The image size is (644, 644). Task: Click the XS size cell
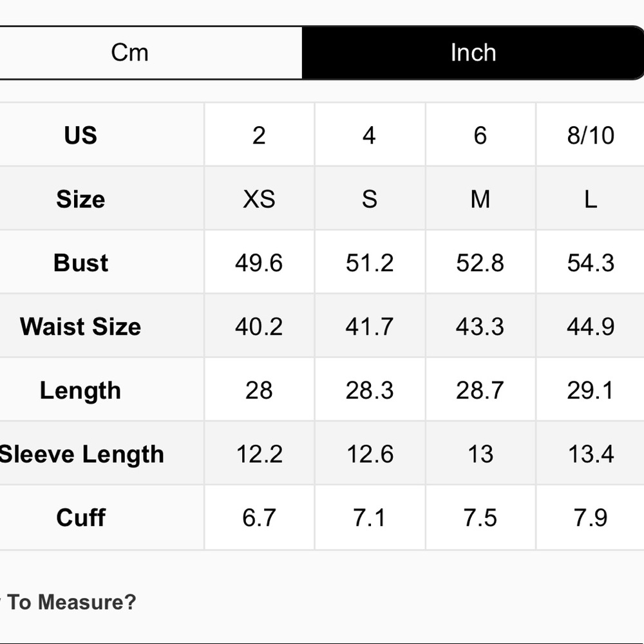point(259,199)
